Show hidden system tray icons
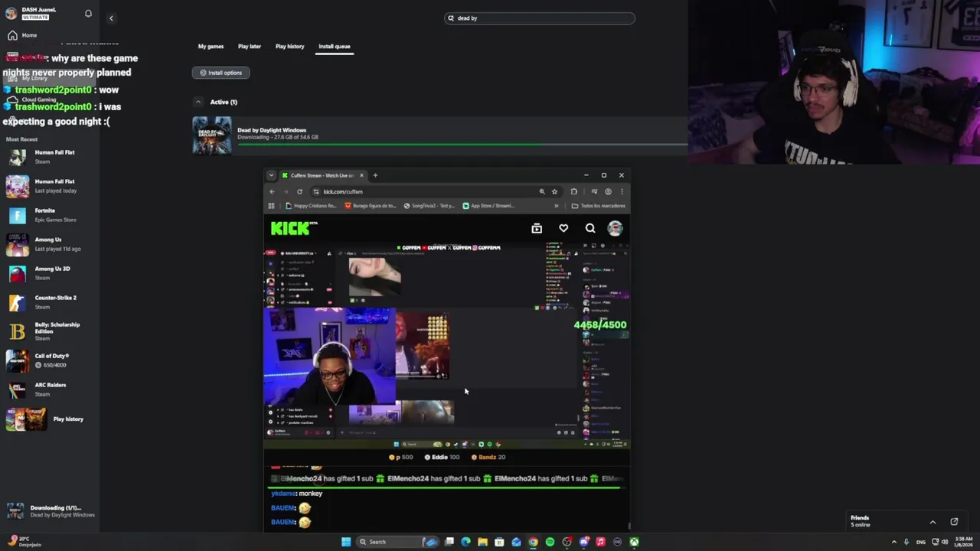 [x=894, y=542]
